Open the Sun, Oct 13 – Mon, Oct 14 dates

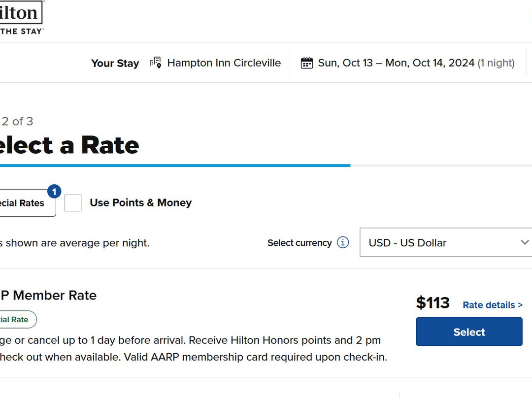click(396, 63)
